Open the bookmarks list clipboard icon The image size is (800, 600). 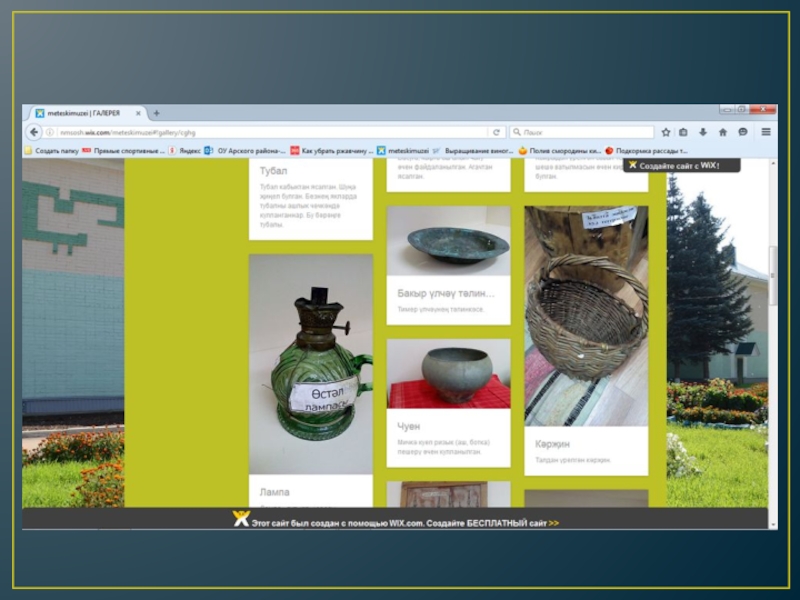683,132
